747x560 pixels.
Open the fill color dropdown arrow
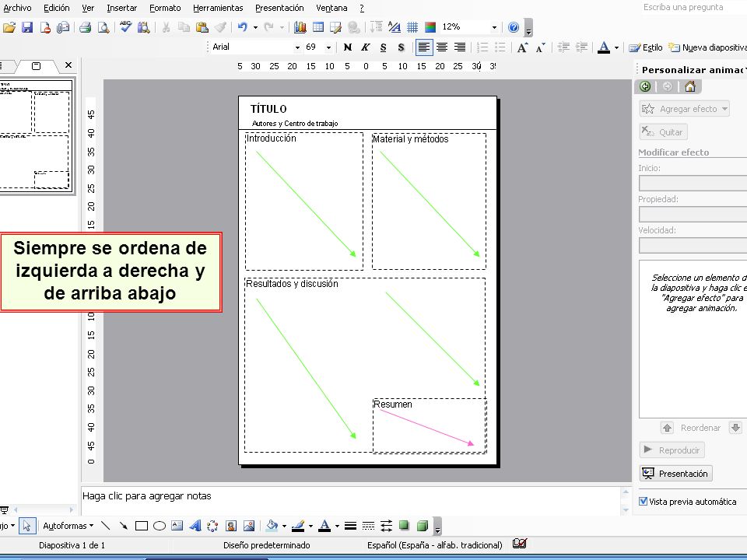[x=284, y=527]
